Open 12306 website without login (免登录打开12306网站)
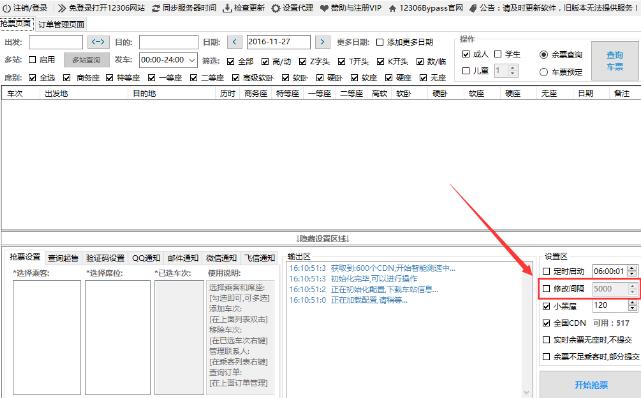Image resolution: width=641 pixels, height=398 pixels. 101,8
